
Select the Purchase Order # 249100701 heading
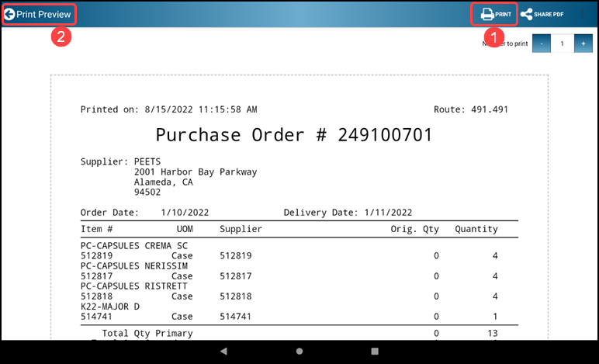click(294, 135)
